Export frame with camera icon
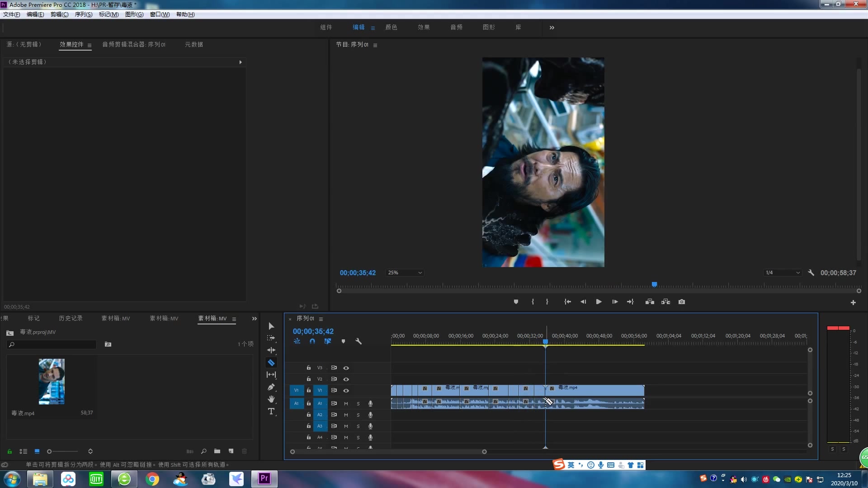 (x=682, y=302)
